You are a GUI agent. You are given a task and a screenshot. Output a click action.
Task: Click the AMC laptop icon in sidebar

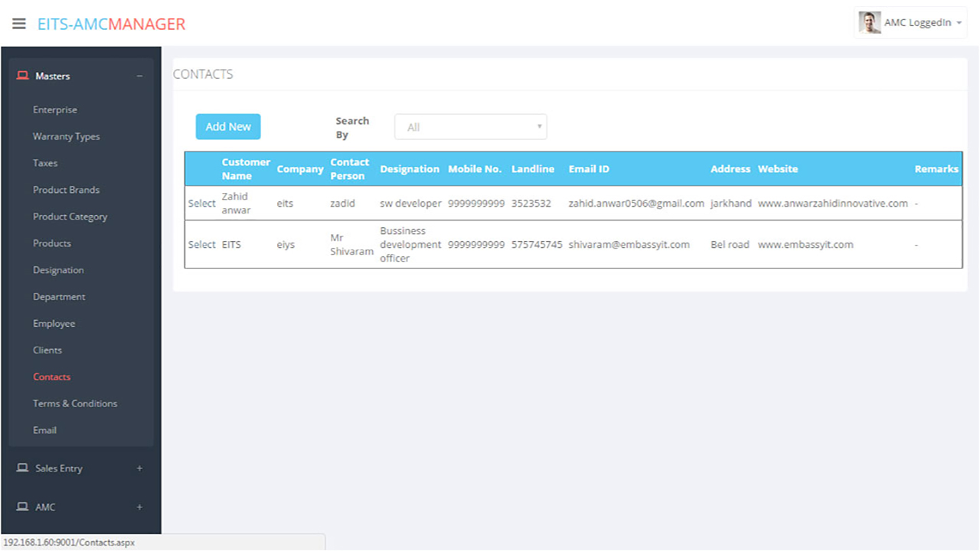tap(22, 507)
